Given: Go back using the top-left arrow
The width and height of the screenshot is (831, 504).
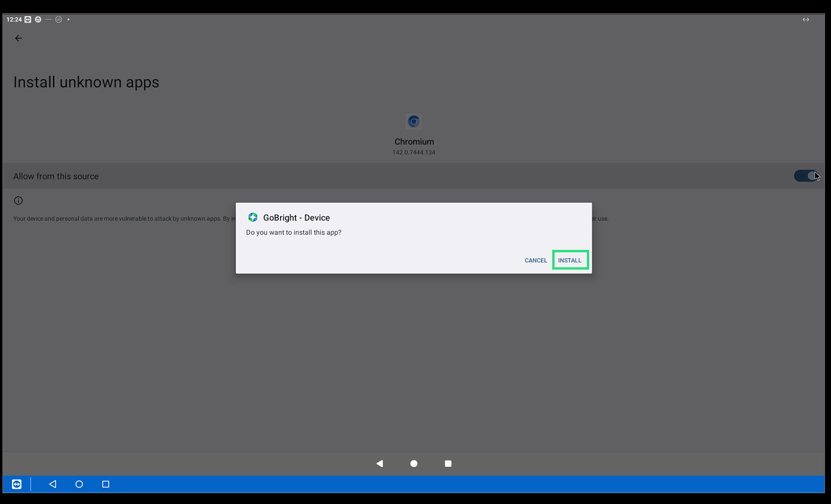Looking at the screenshot, I should 19,38.
